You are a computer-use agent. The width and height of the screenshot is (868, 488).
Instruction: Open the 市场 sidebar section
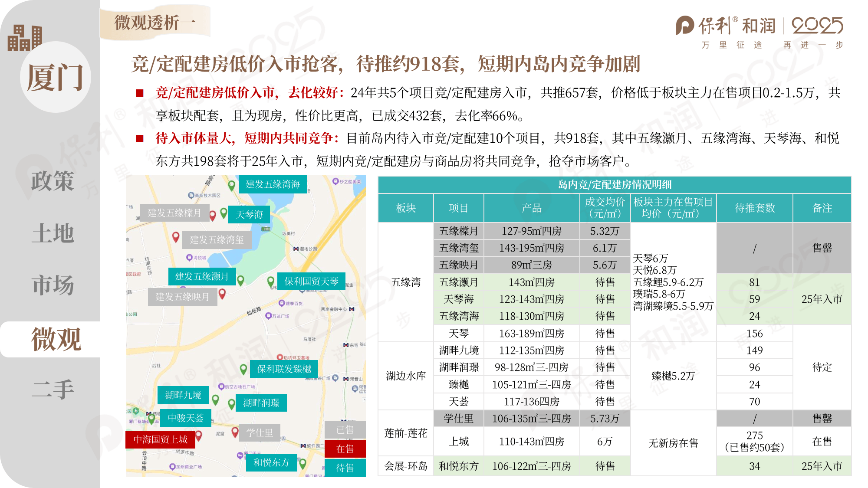[x=53, y=285]
